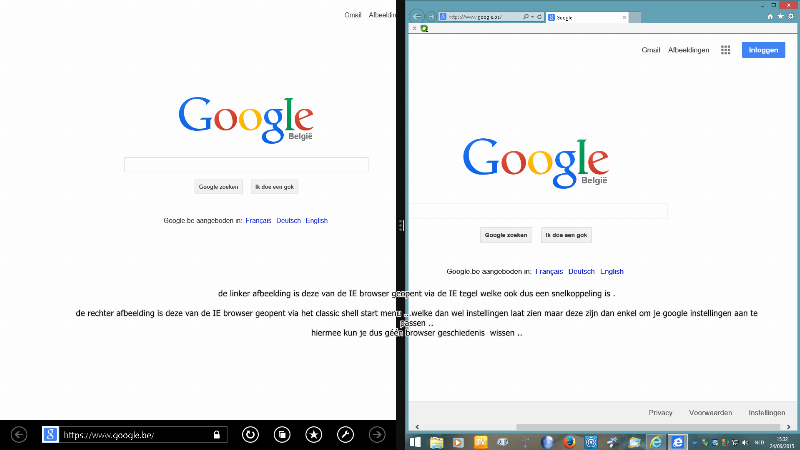Click the split-screen divider handle
Viewport: 800px width, 450px height.
401,225
